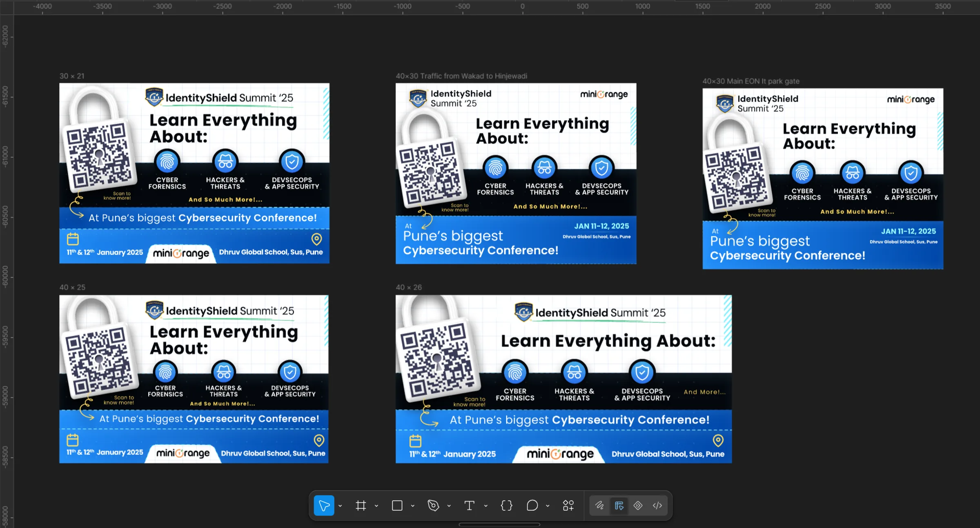Click the horizontal scrollbar below the toolbar
Image resolution: width=980 pixels, height=528 pixels.
click(x=499, y=525)
